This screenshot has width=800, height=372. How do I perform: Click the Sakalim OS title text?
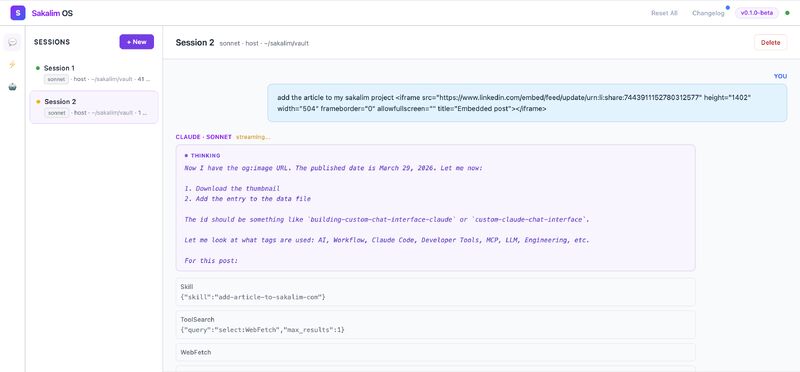click(x=52, y=13)
